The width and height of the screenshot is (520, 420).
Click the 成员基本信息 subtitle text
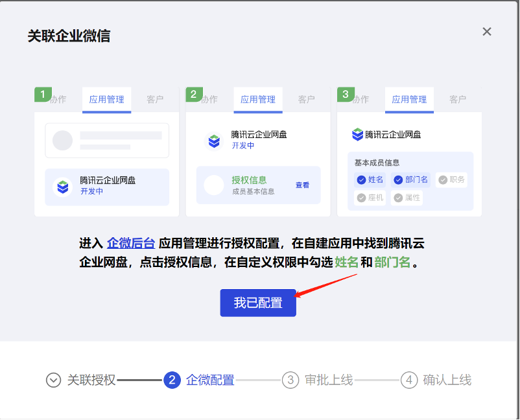pyautogui.click(x=254, y=192)
